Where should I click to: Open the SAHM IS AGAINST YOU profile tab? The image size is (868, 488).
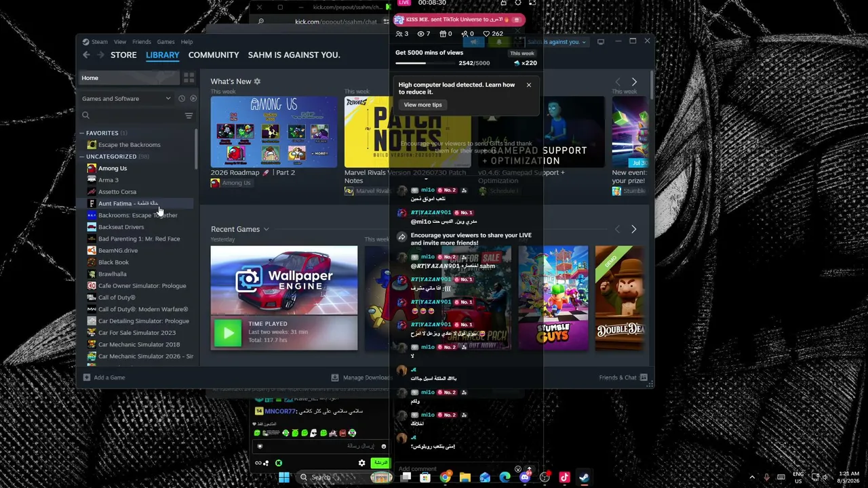pos(294,55)
